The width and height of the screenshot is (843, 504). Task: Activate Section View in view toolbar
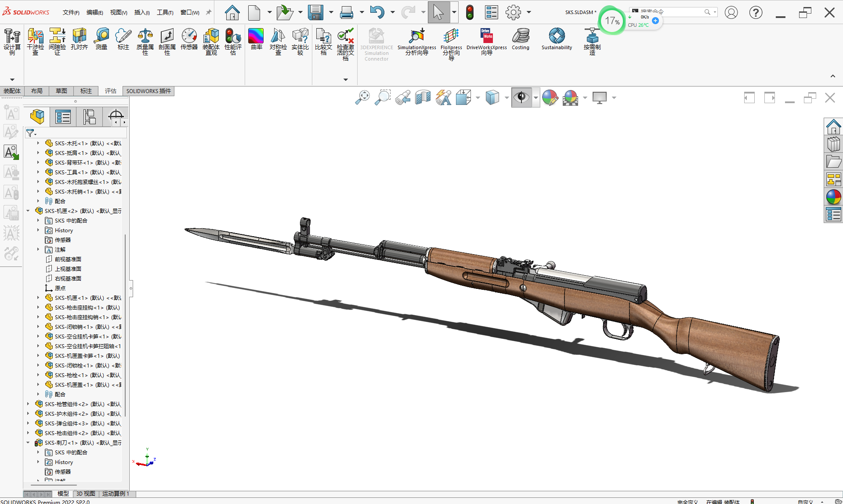(x=423, y=97)
